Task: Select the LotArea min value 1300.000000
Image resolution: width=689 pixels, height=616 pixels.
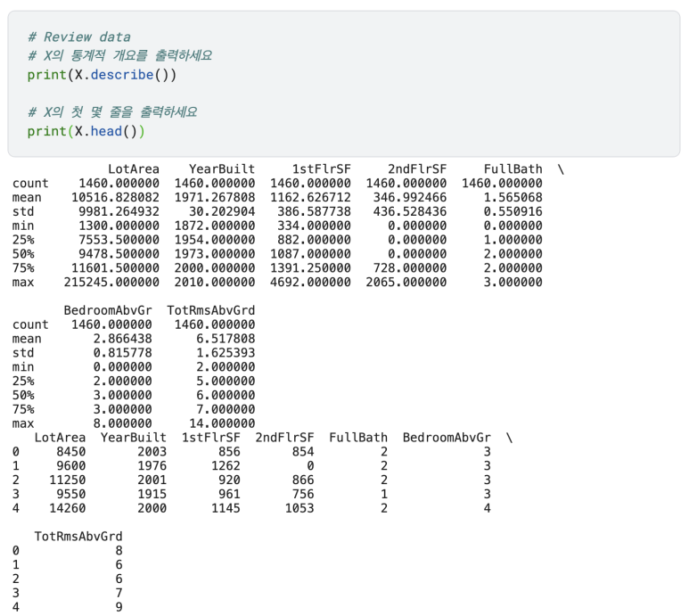Action: pos(119,226)
